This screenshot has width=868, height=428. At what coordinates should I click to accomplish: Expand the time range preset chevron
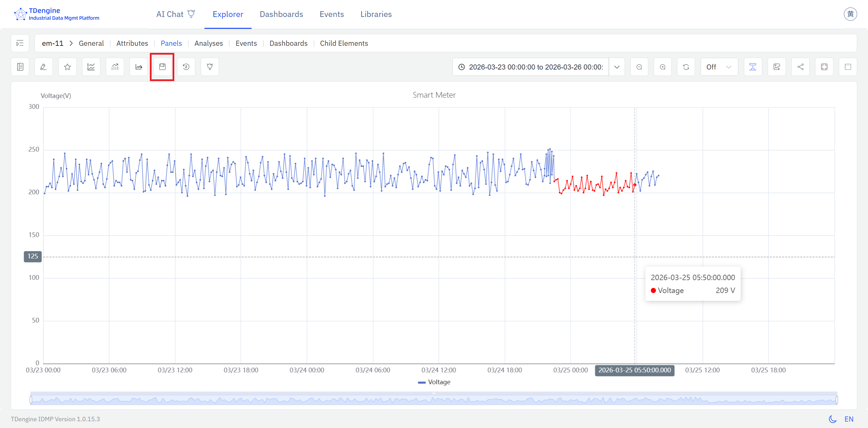(x=617, y=67)
